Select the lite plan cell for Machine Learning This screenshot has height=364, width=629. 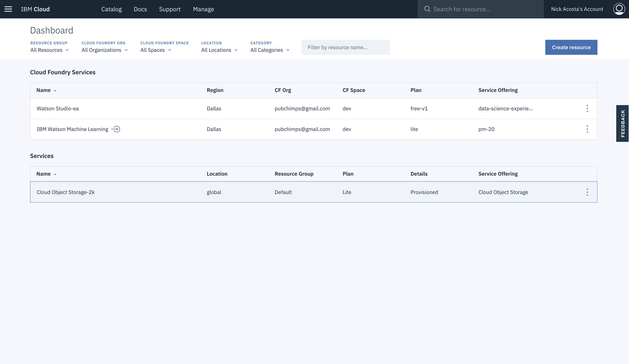tap(414, 129)
